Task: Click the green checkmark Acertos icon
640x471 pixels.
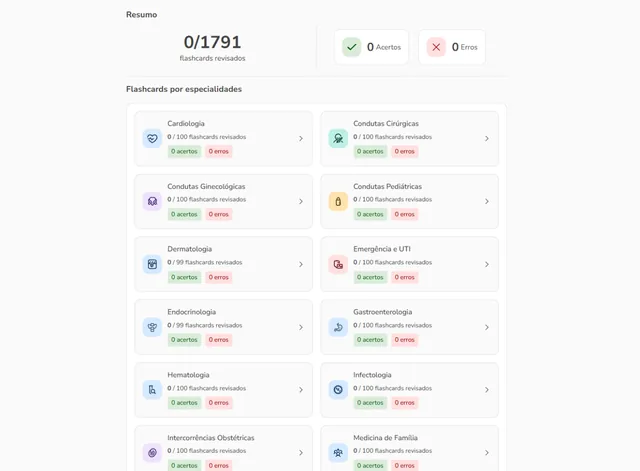Action: [x=351, y=47]
